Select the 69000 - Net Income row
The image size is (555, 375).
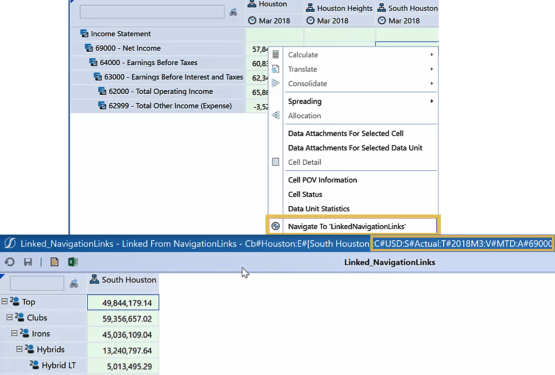[x=158, y=48]
